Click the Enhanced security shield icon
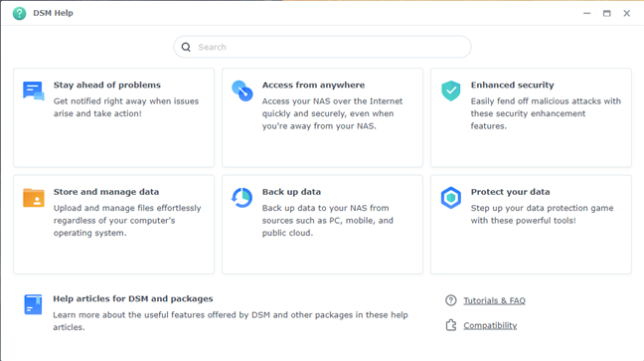Screen dimensions: 644x361 coord(451,90)
